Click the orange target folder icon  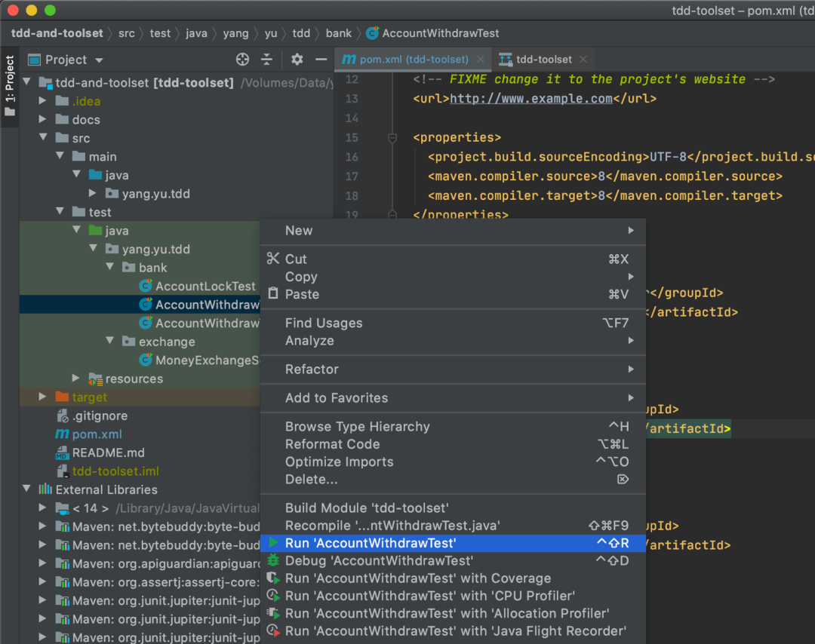(62, 397)
